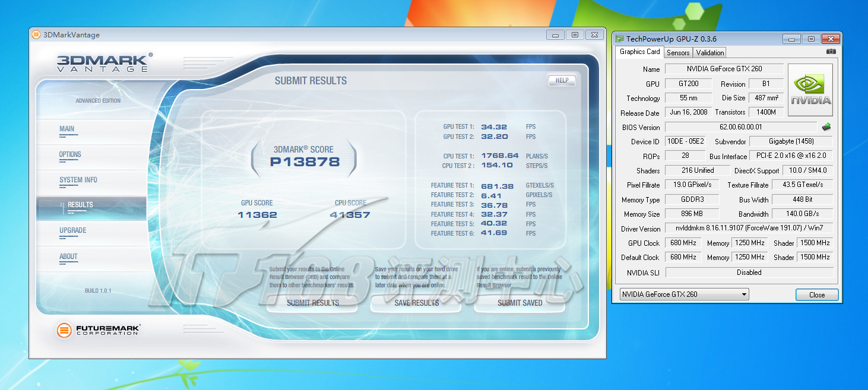Screen dimensions: 868x390
Task: Click the Memory Size 896 MB value
Action: coord(692,214)
